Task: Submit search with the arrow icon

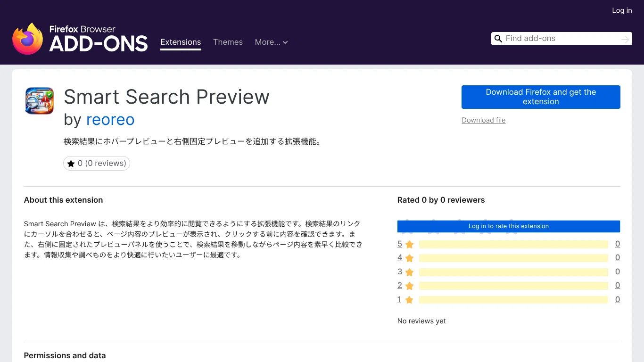Action: pos(625,40)
